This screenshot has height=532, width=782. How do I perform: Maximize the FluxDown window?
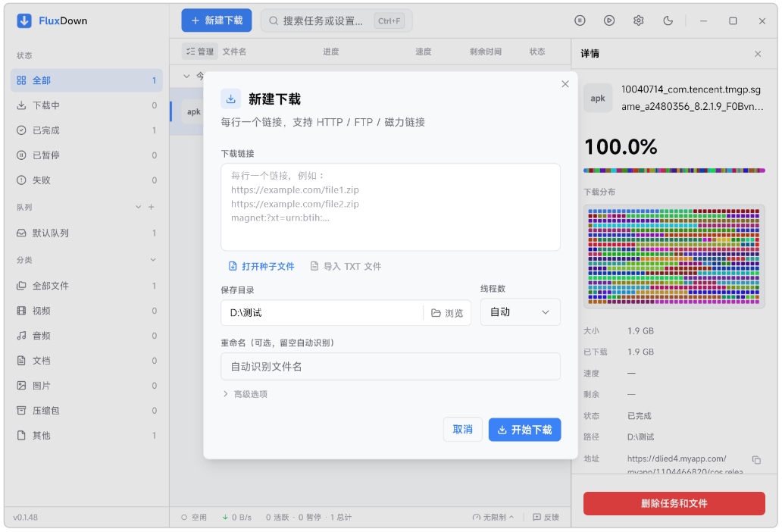point(733,20)
